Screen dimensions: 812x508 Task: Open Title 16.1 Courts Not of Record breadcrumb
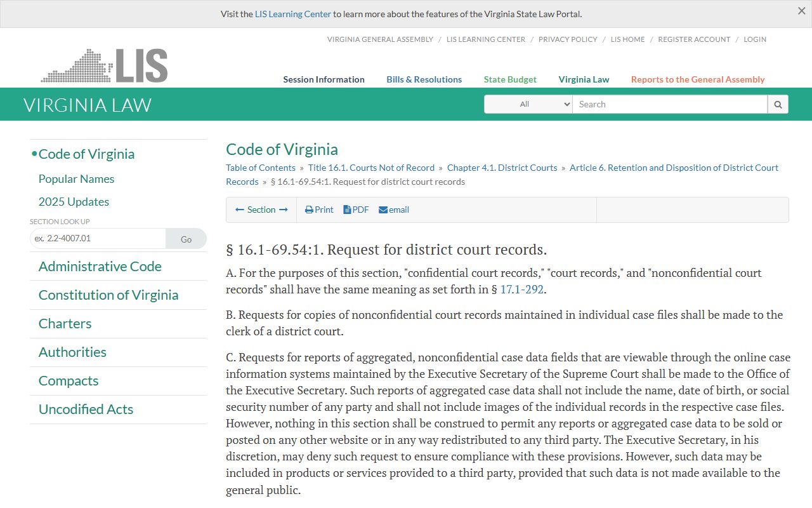point(371,168)
